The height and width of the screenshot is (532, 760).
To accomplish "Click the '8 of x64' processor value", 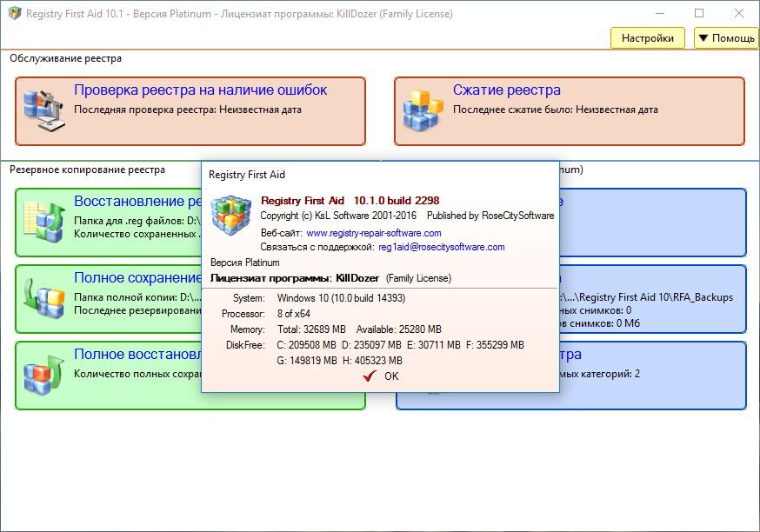I will tap(294, 314).
